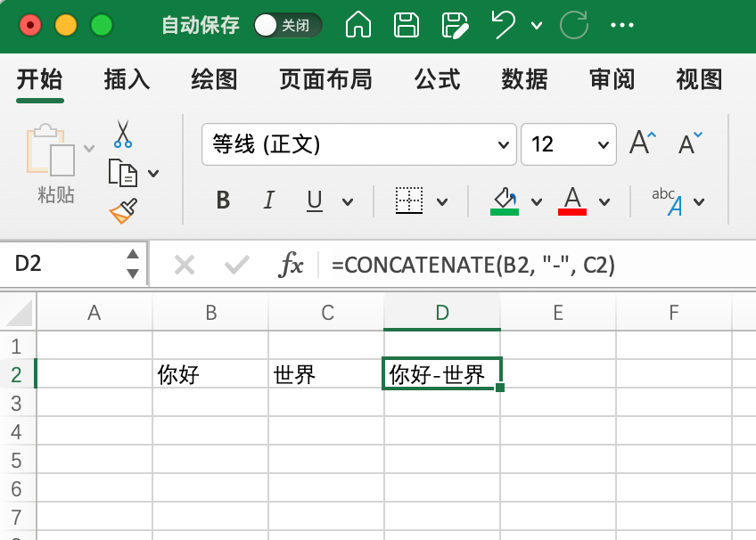Increase font size with large A icon
Viewport: 756px width, 540px height.
[642, 143]
